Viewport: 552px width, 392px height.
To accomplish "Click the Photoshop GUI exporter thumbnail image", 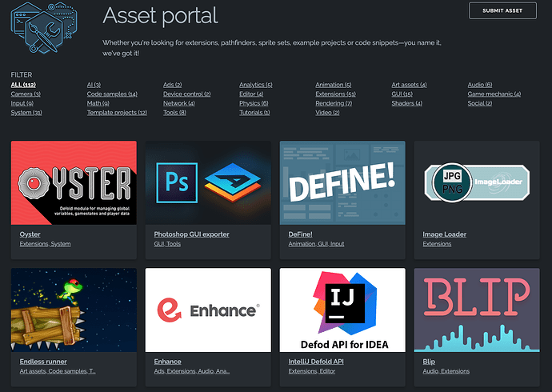I will [x=208, y=183].
